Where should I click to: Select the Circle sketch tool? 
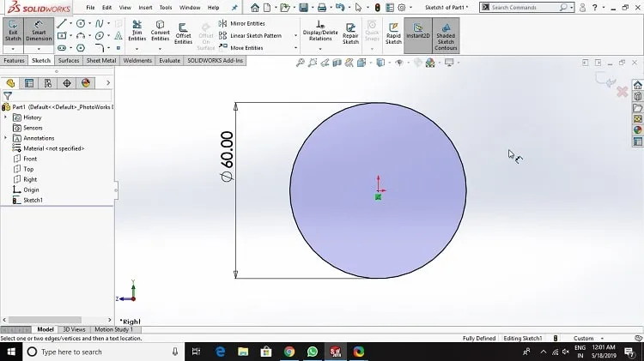[81, 23]
